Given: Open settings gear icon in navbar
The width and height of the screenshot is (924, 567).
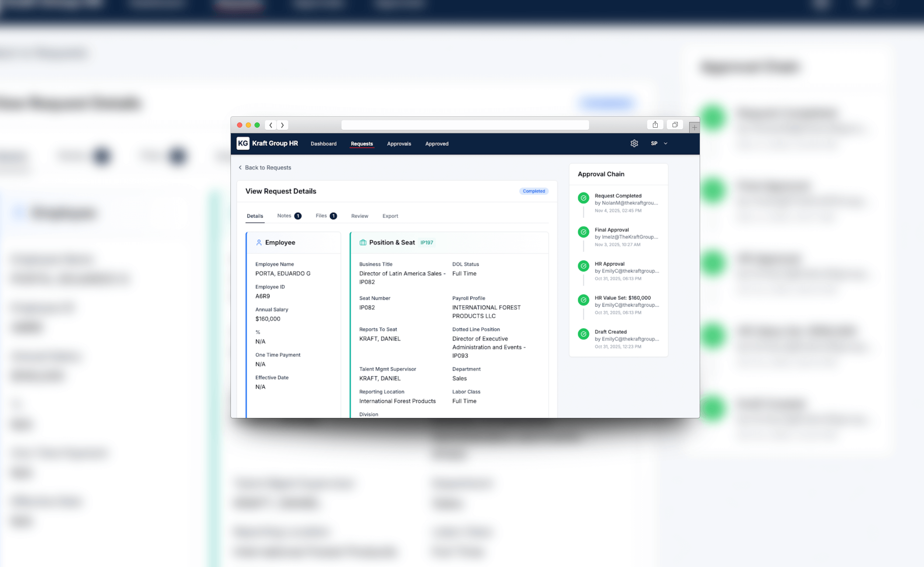Looking at the screenshot, I should (x=634, y=143).
